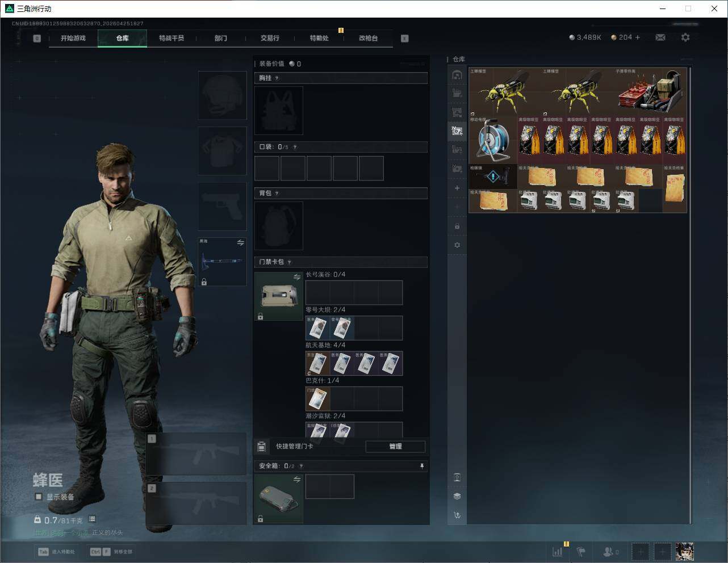Click the swap arrows on safe box
The height and width of the screenshot is (563, 728).
point(297,480)
